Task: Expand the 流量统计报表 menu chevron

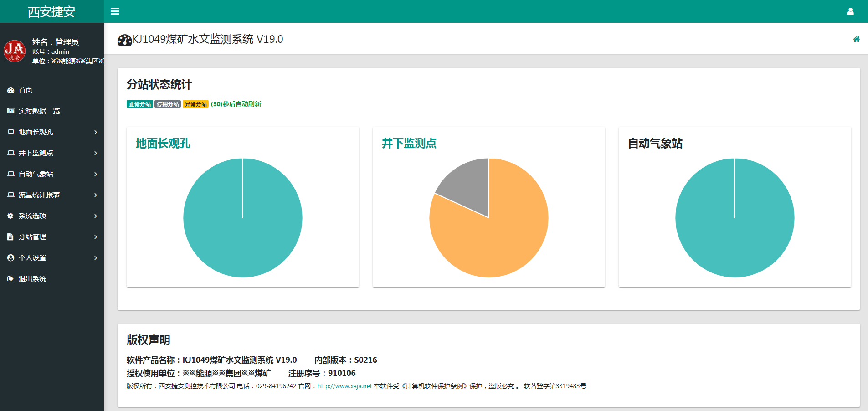Action: click(x=96, y=195)
